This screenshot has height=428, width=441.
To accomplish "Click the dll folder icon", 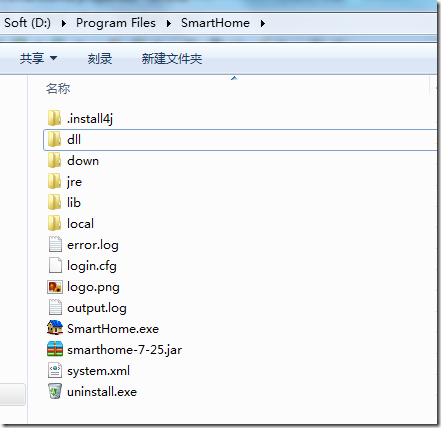I will coord(54,139).
